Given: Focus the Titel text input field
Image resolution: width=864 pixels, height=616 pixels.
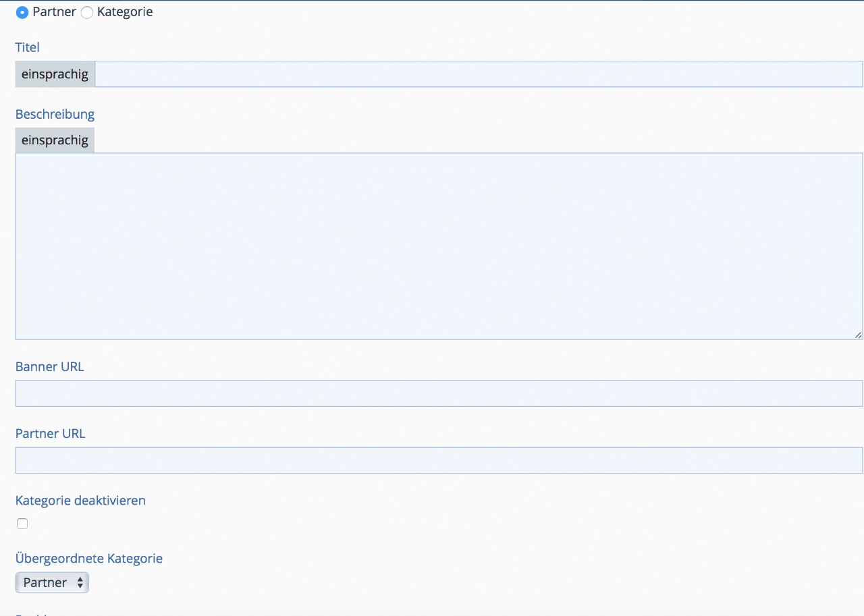Looking at the screenshot, I should coord(478,74).
